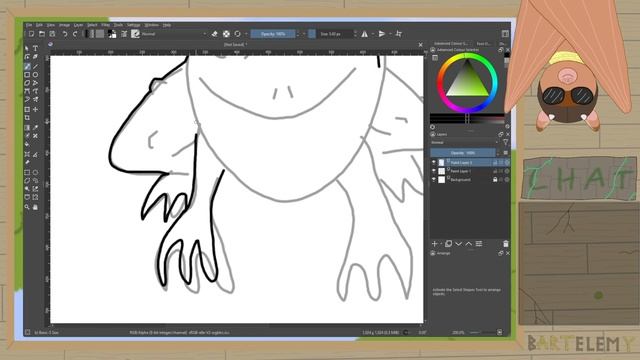The height and width of the screenshot is (360, 640).
Task: Toggle horizontal mirror tool
Action: point(364,34)
